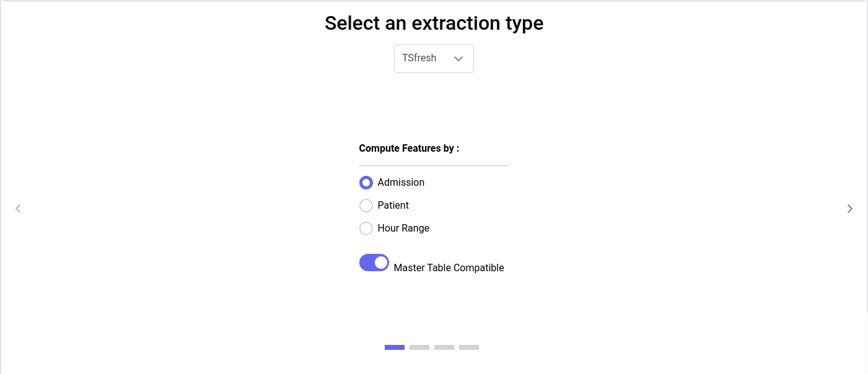Click the 'Compute Features by' section label
Screen dimensions: 868x374
[x=409, y=149]
